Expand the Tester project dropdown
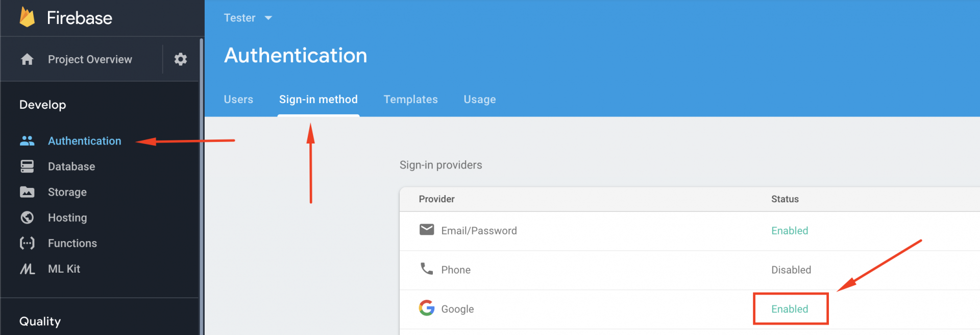Image resolution: width=980 pixels, height=335 pixels. click(248, 18)
